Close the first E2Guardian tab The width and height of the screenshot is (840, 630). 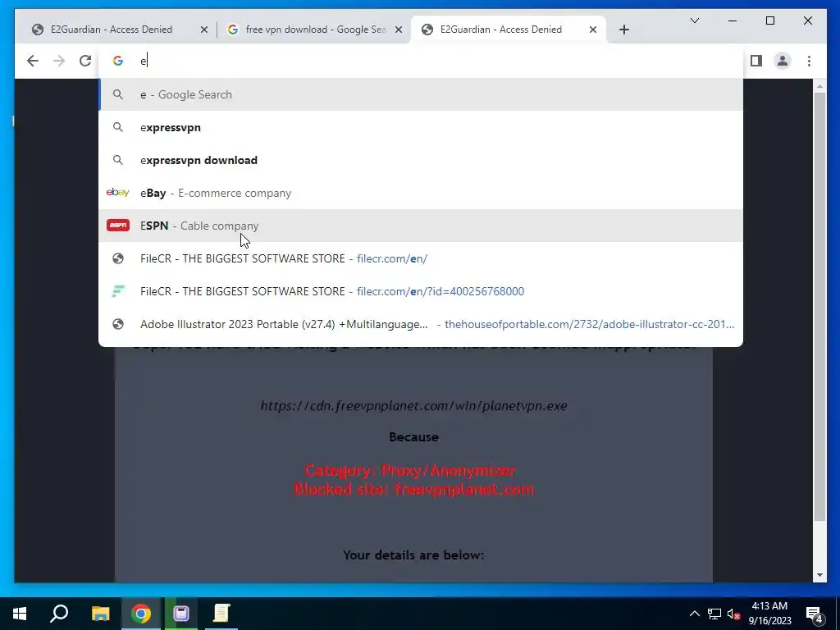click(203, 30)
